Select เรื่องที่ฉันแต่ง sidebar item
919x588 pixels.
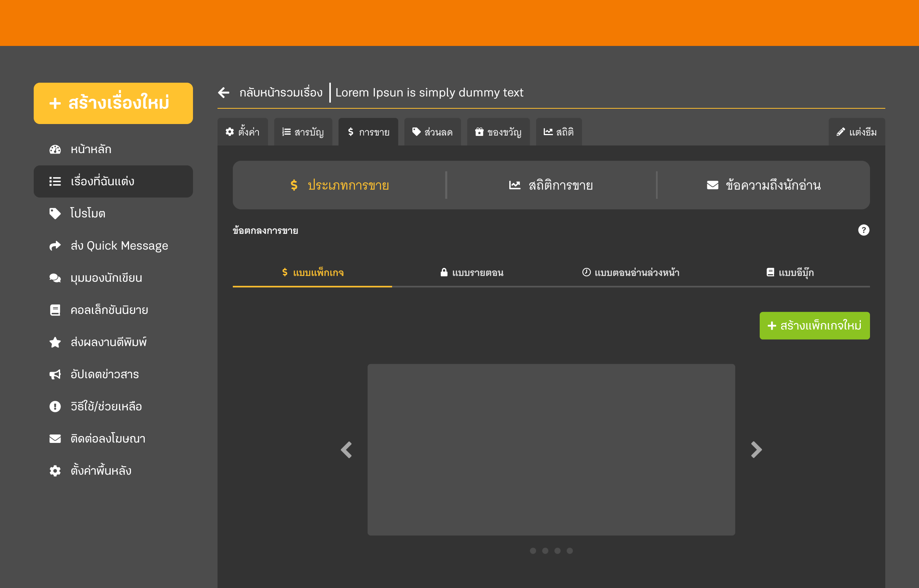click(113, 181)
